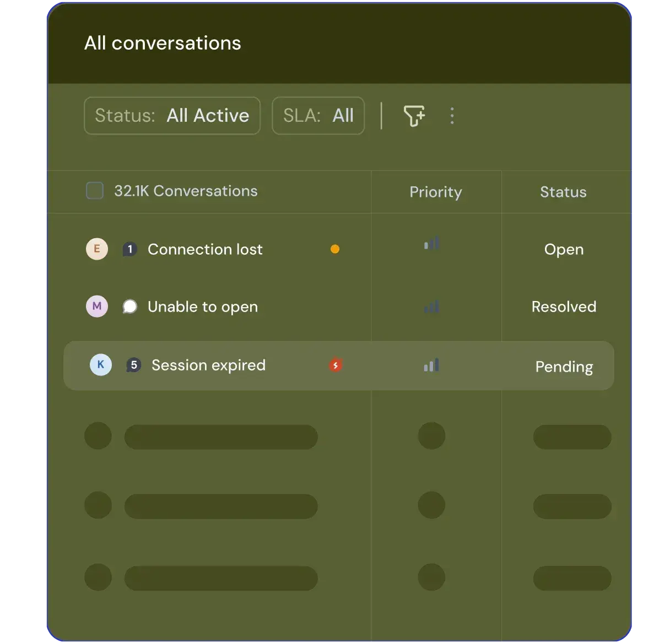Open the Unable to open conversation

tap(203, 307)
